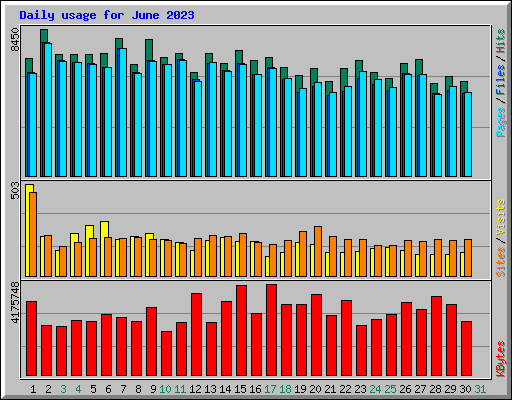Viewport: 512px width, 400px height.
Task: Click the red KBytes bar for day 10
Action: [x=167, y=354]
